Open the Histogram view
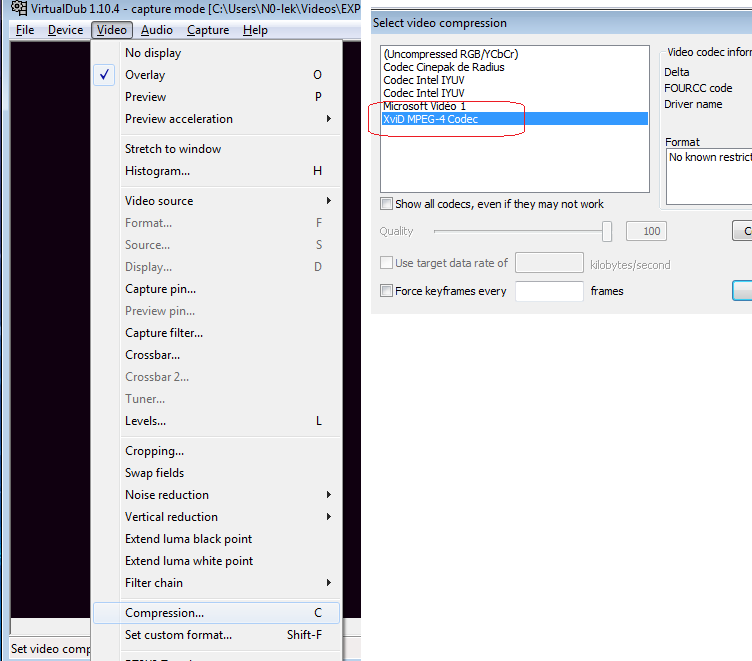Image resolution: width=752 pixels, height=661 pixels. pyautogui.click(x=216, y=171)
